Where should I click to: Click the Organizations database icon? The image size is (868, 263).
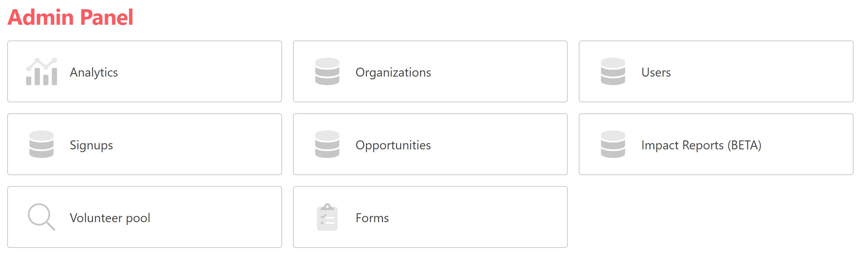pos(327,72)
